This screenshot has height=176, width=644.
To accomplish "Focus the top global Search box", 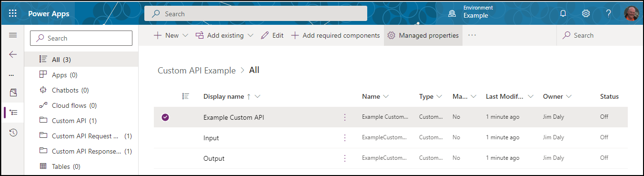I will click(x=256, y=14).
